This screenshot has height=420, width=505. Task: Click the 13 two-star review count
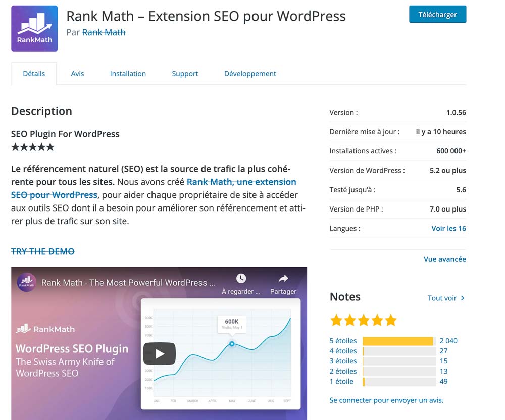point(443,371)
